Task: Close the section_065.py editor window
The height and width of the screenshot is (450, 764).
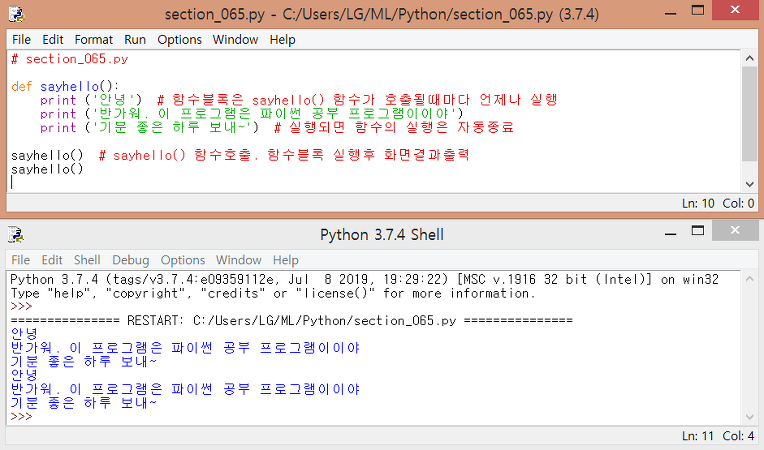Action: point(735,10)
